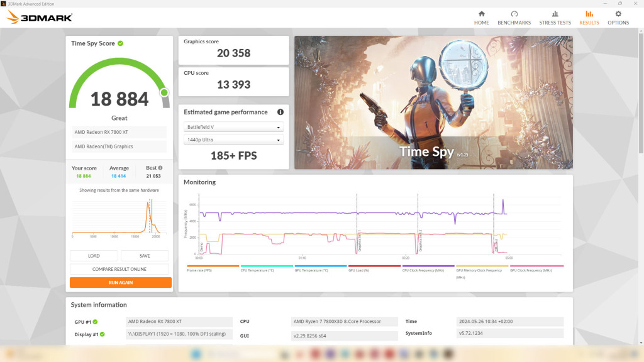Click the Time value 2024-05-26 10:34

click(x=509, y=321)
